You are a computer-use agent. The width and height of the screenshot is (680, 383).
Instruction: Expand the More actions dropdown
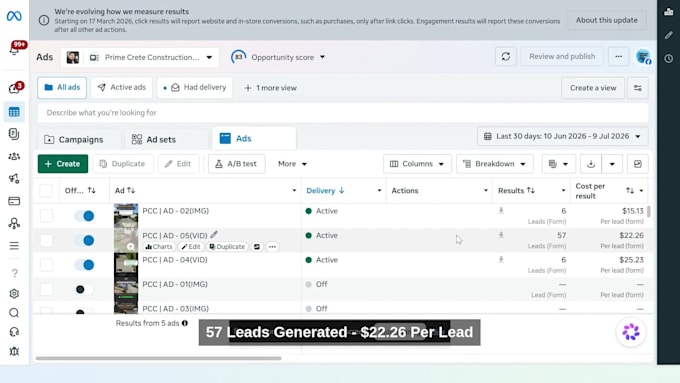coord(292,164)
